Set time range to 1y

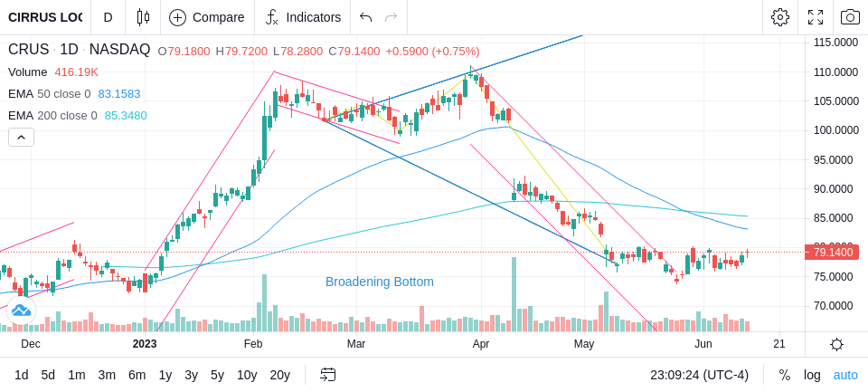coord(165,376)
